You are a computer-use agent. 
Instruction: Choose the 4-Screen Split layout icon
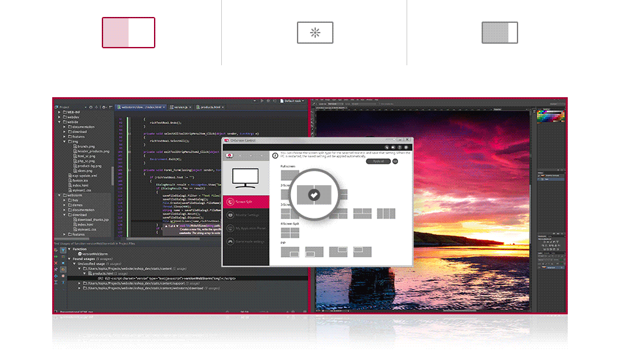point(290,233)
